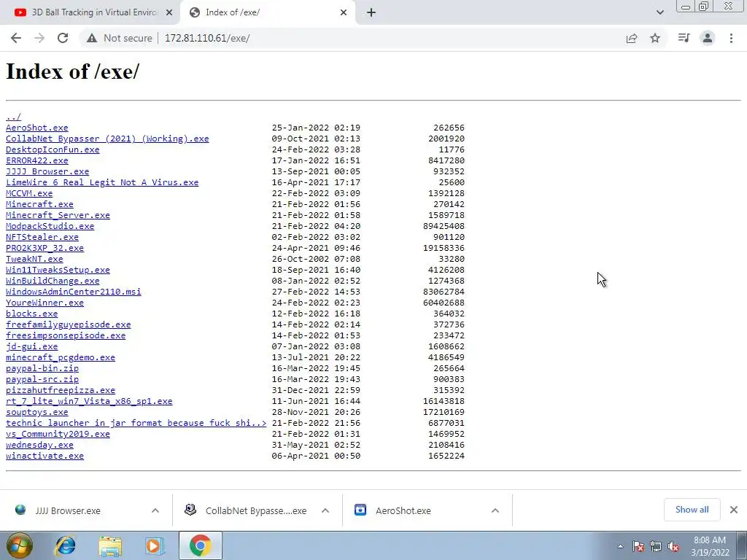The width and height of the screenshot is (747, 560).
Task: Select the JJJJ_Browser.exe link in listing
Action: tap(47, 171)
